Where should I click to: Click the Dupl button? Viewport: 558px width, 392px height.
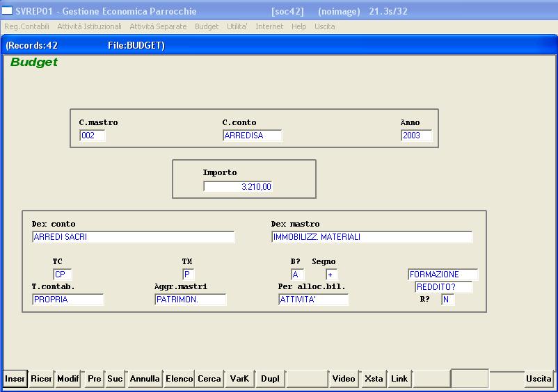[270, 379]
